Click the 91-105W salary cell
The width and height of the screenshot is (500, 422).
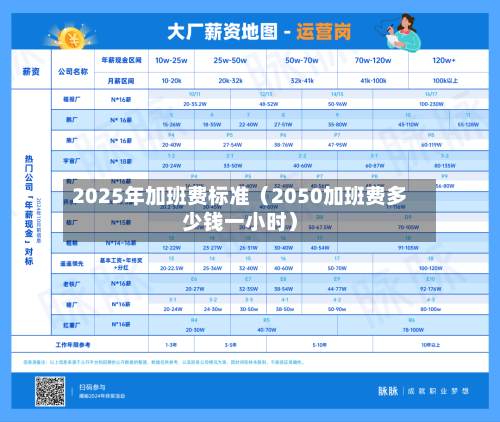408,248
